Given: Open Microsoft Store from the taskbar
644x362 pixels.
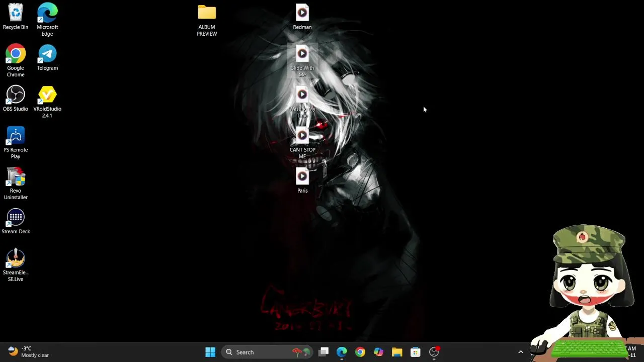Looking at the screenshot, I should point(416,352).
